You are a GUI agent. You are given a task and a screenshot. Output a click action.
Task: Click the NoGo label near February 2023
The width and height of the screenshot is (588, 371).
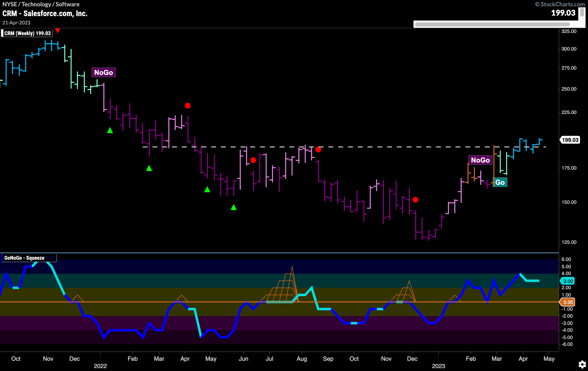pos(480,160)
